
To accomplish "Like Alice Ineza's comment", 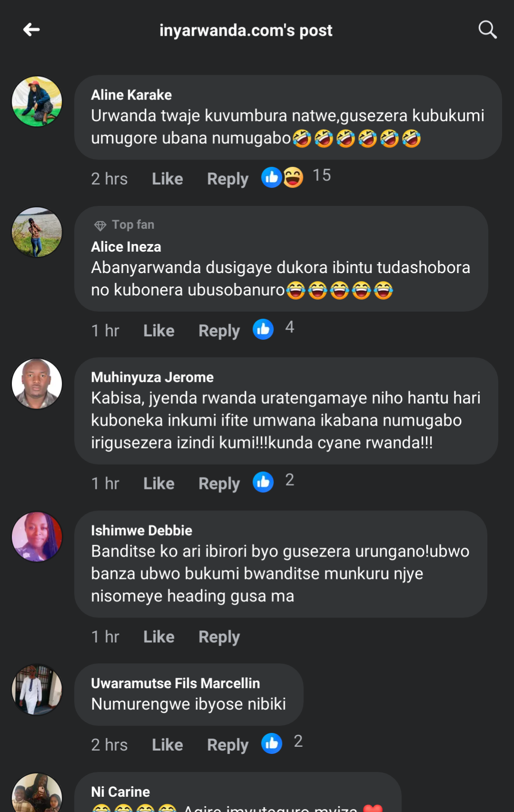I will (x=159, y=331).
